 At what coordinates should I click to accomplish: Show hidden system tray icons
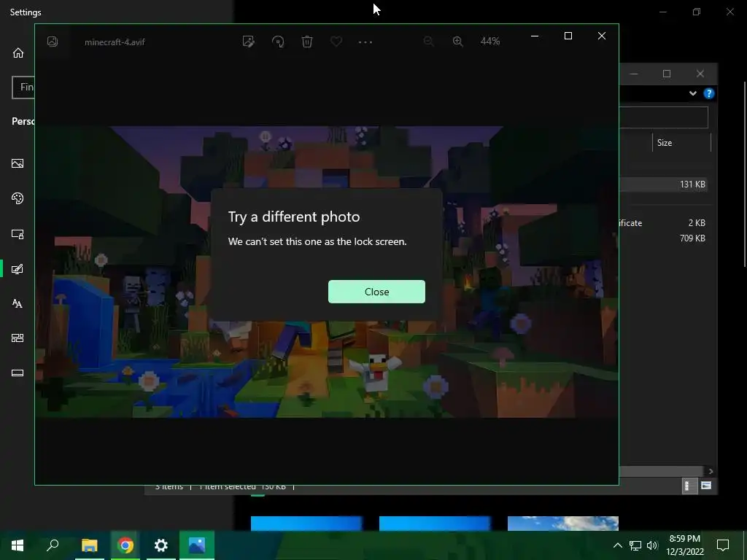(617, 545)
